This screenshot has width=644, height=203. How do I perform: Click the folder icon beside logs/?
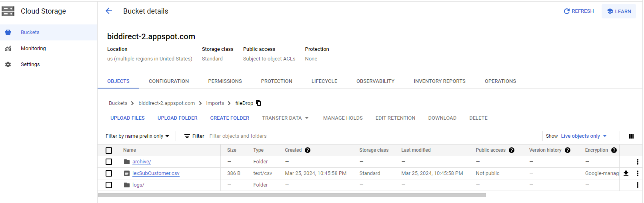click(127, 185)
